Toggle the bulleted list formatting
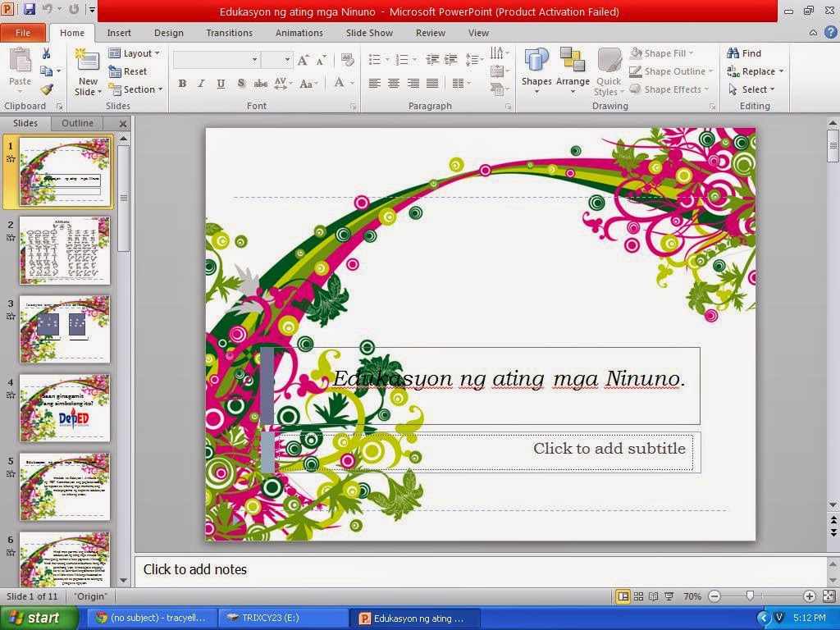Viewport: 840px width, 630px height. pyautogui.click(x=374, y=59)
